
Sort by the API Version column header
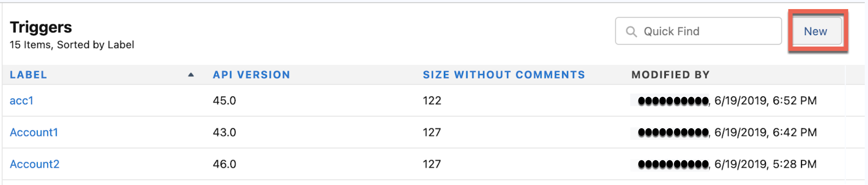pyautogui.click(x=251, y=75)
